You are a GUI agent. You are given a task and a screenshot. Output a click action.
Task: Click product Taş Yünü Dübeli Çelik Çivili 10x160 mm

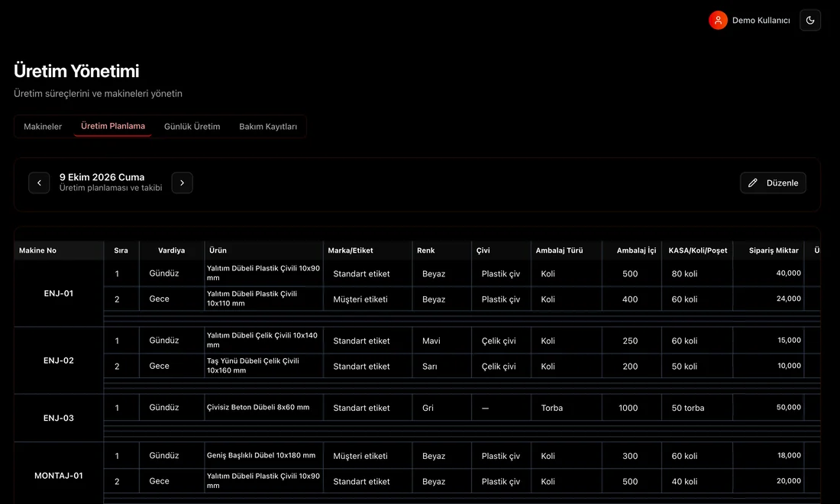pos(263,365)
